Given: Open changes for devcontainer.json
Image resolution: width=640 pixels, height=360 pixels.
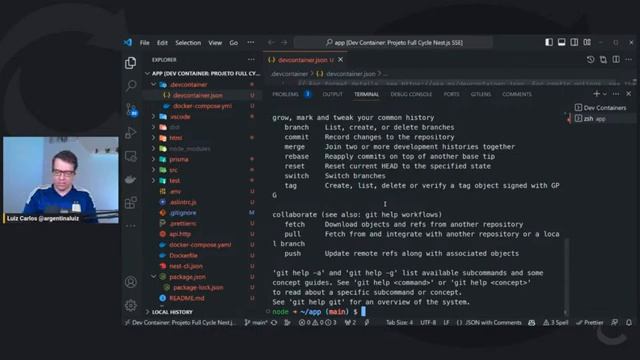Looking at the screenshot, I should tap(603, 60).
